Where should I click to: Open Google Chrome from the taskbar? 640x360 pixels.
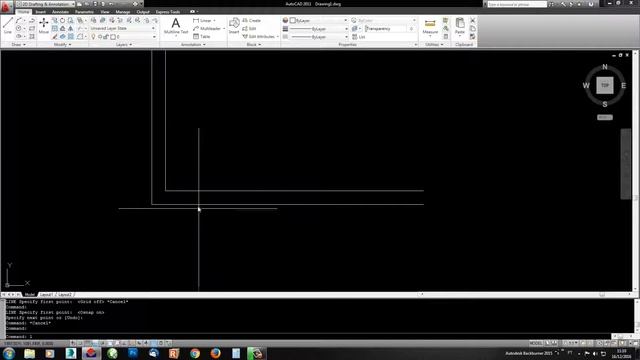pyautogui.click(x=195, y=353)
